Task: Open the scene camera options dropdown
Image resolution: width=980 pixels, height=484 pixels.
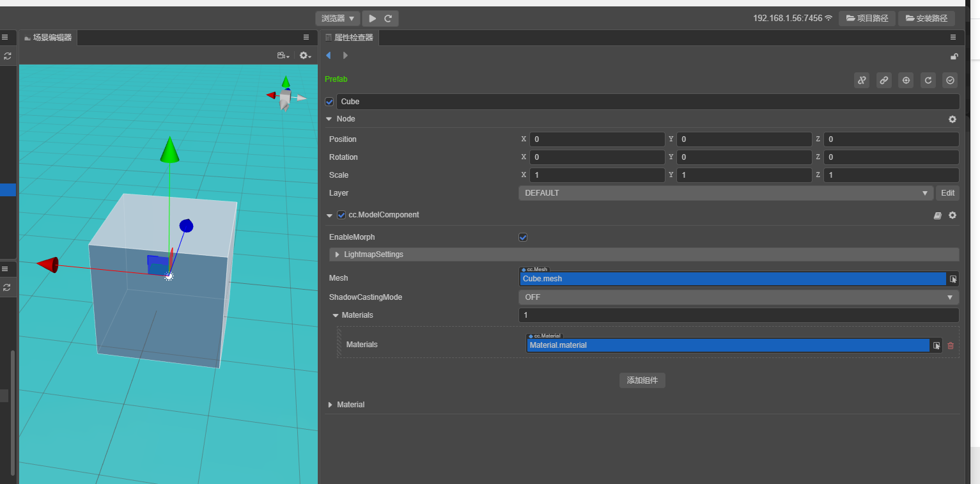Action: [x=283, y=56]
